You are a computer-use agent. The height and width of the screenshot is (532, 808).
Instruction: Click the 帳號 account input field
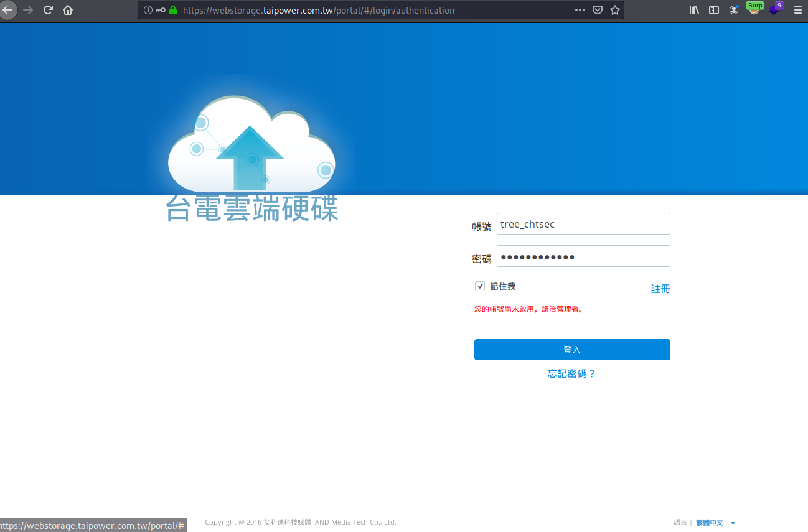pos(583,224)
